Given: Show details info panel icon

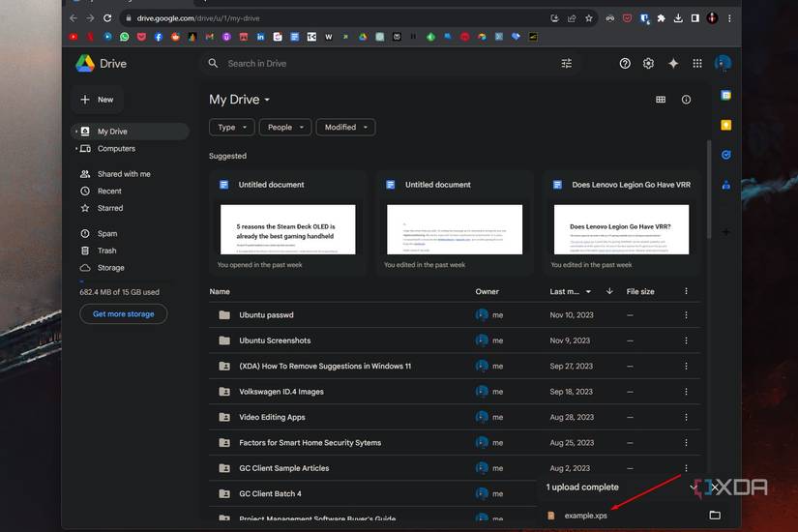Looking at the screenshot, I should click(x=686, y=100).
